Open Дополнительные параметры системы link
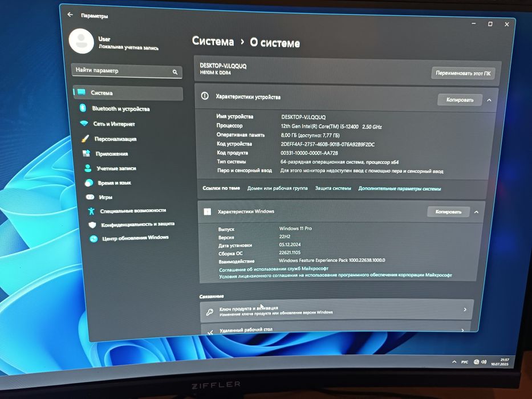532x399 pixels. 399,189
